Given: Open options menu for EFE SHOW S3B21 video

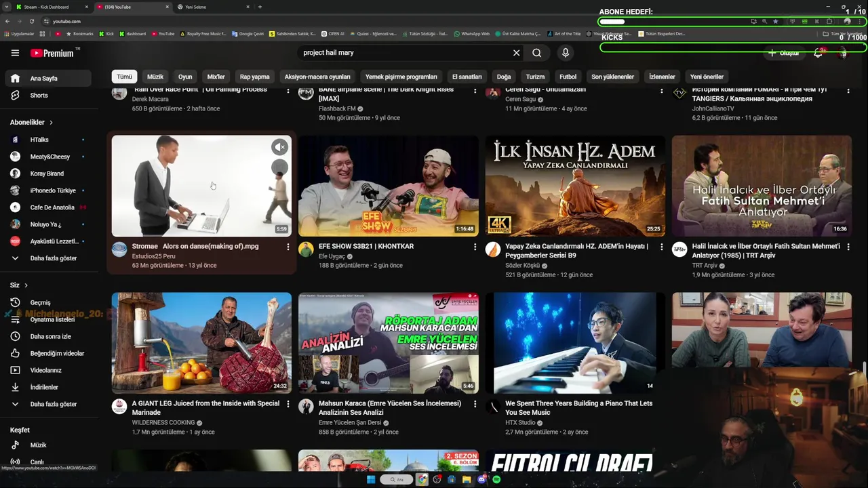Looking at the screenshot, I should point(475,247).
